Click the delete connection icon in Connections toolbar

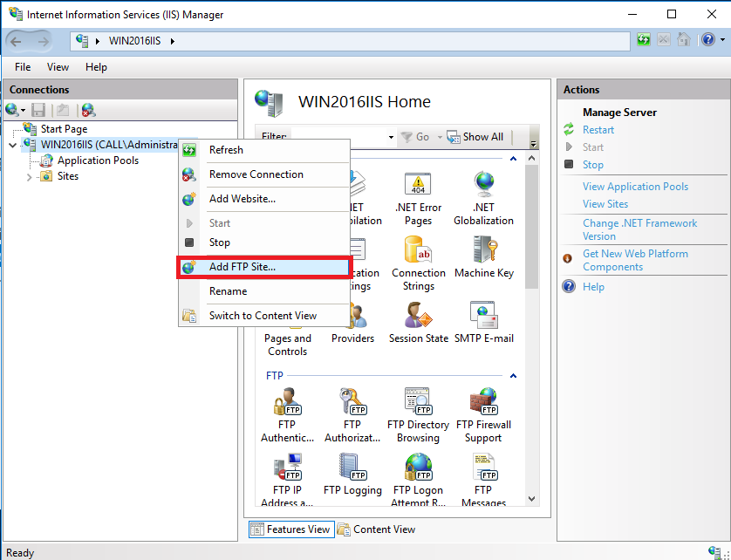click(89, 110)
